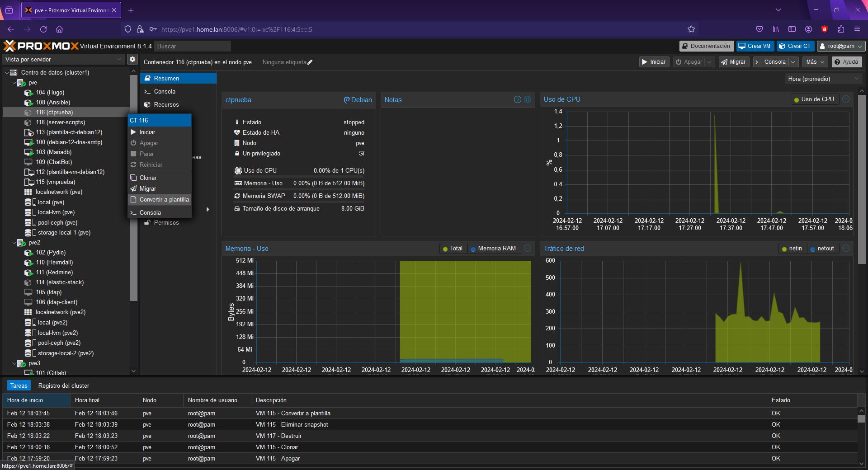
Task: Select Convertir a plantilla menu entry
Action: click(160, 199)
